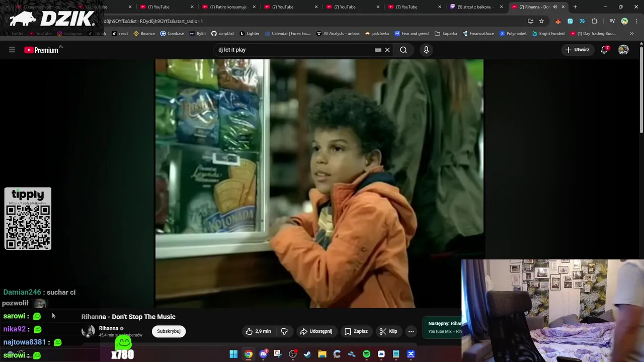Run search with magnifier button
The width and height of the screenshot is (644, 362).
(404, 50)
